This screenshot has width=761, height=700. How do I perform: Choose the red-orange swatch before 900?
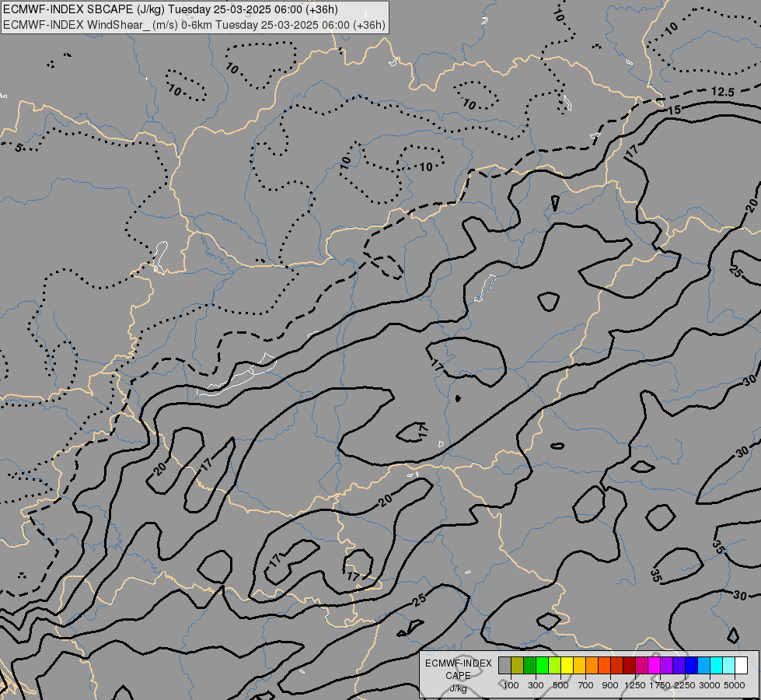(604, 666)
